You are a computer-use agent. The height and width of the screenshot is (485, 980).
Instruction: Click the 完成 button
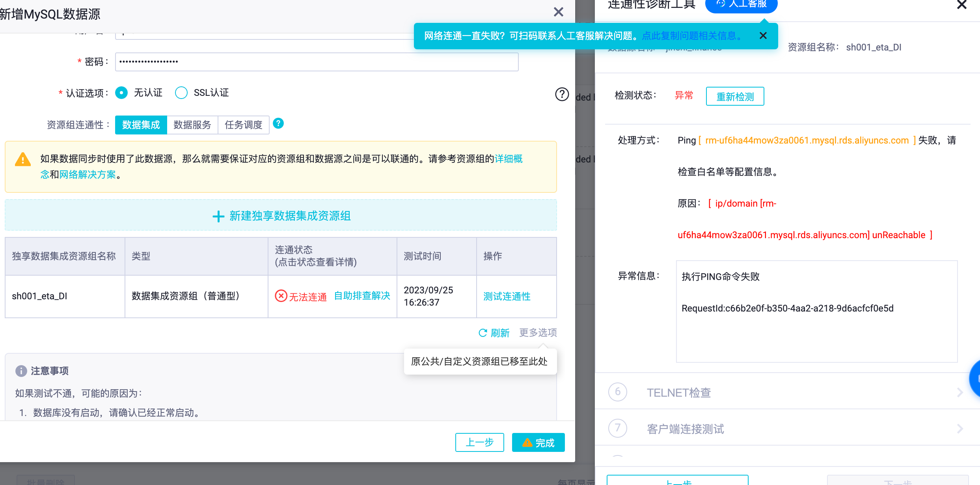[538, 442]
